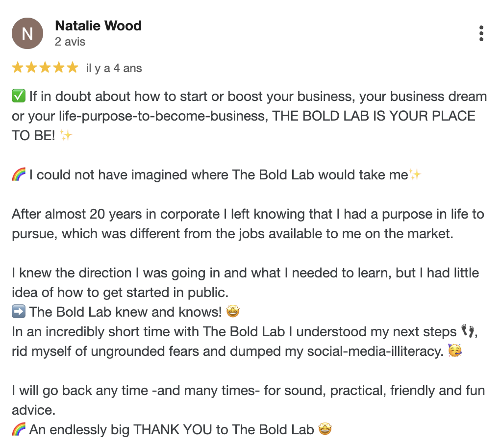Click star-struck emoji ending the review
Image resolution: width=501 pixels, height=448 pixels.
(325, 429)
